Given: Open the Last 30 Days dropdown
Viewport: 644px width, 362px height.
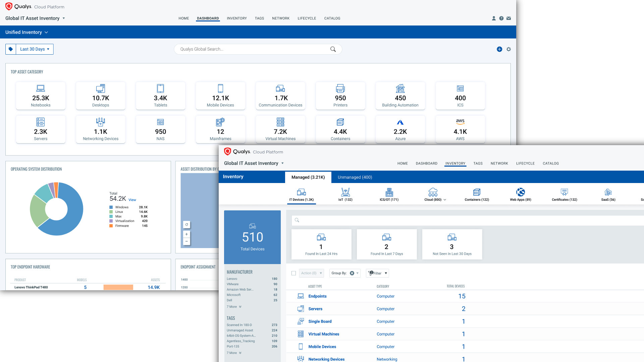Looking at the screenshot, I should click(x=34, y=49).
